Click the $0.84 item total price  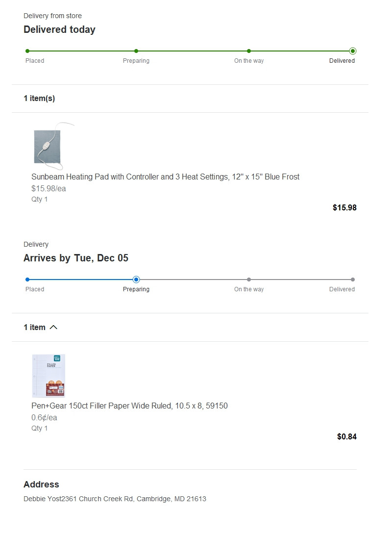(x=346, y=436)
